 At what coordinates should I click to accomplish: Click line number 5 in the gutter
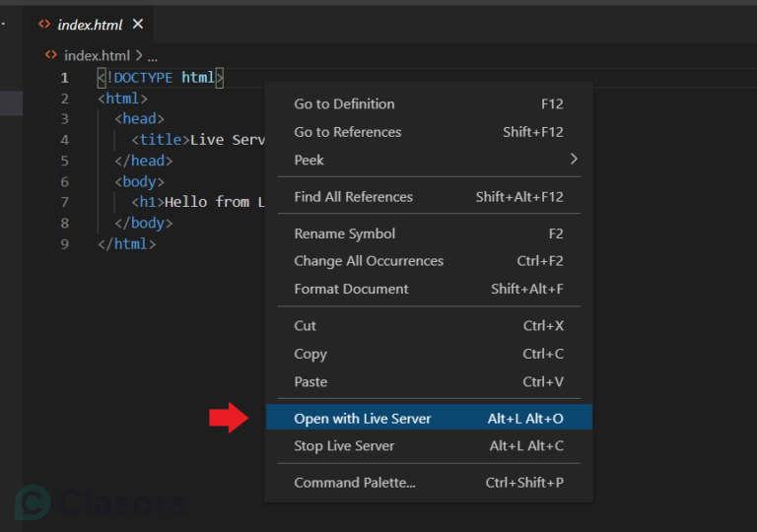(65, 161)
